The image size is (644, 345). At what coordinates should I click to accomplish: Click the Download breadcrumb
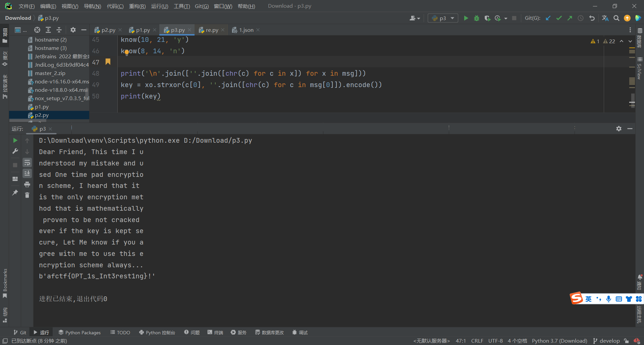coord(18,18)
